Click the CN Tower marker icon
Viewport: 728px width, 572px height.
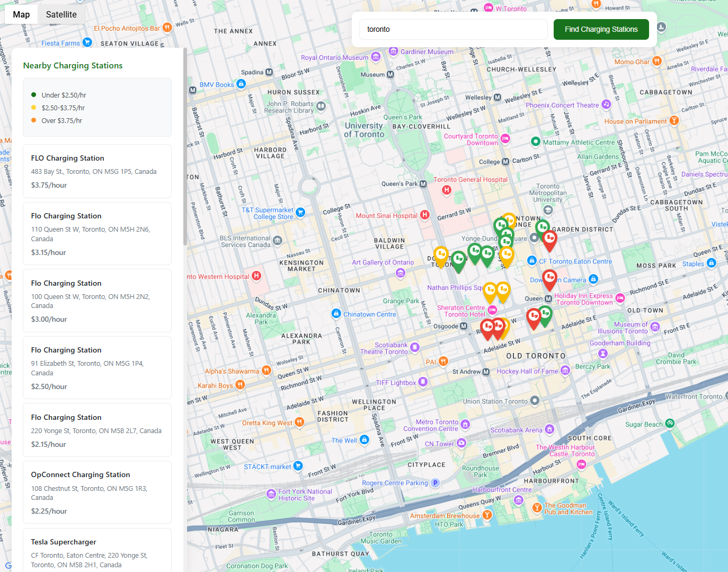[x=461, y=443]
